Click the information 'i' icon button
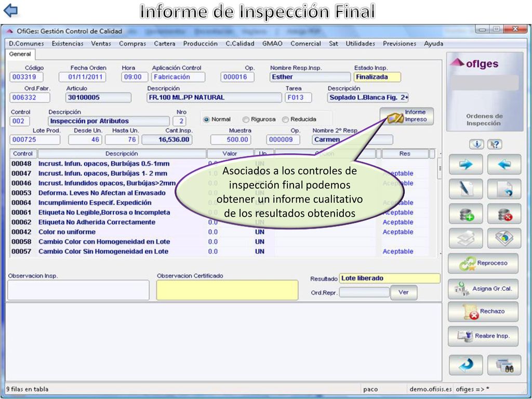Screen dimensions: 532x399 coord(476,144)
